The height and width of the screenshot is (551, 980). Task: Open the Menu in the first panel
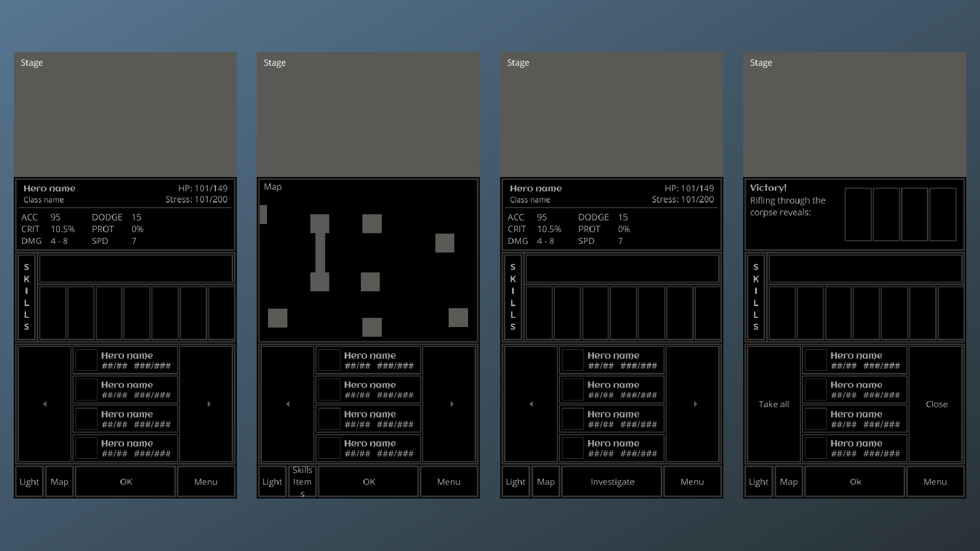coord(206,482)
